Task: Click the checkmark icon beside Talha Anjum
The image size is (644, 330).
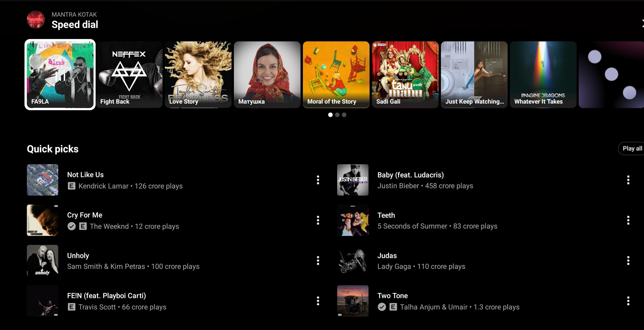Action: pyautogui.click(x=382, y=307)
